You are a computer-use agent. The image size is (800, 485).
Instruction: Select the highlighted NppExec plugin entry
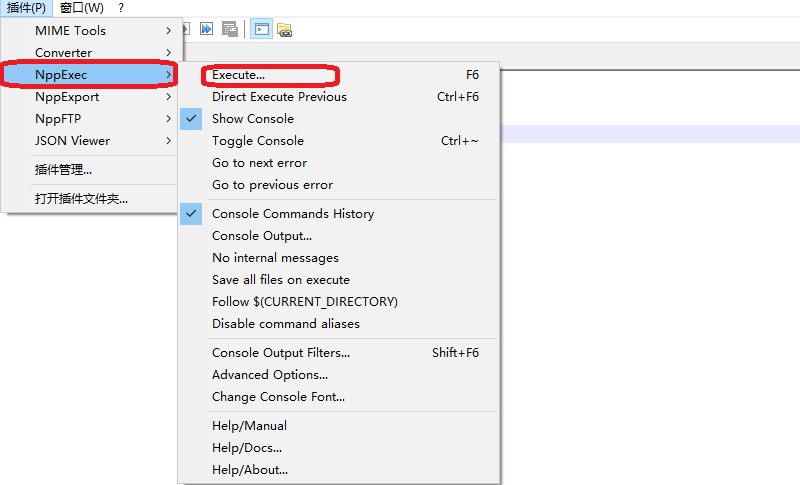90,75
